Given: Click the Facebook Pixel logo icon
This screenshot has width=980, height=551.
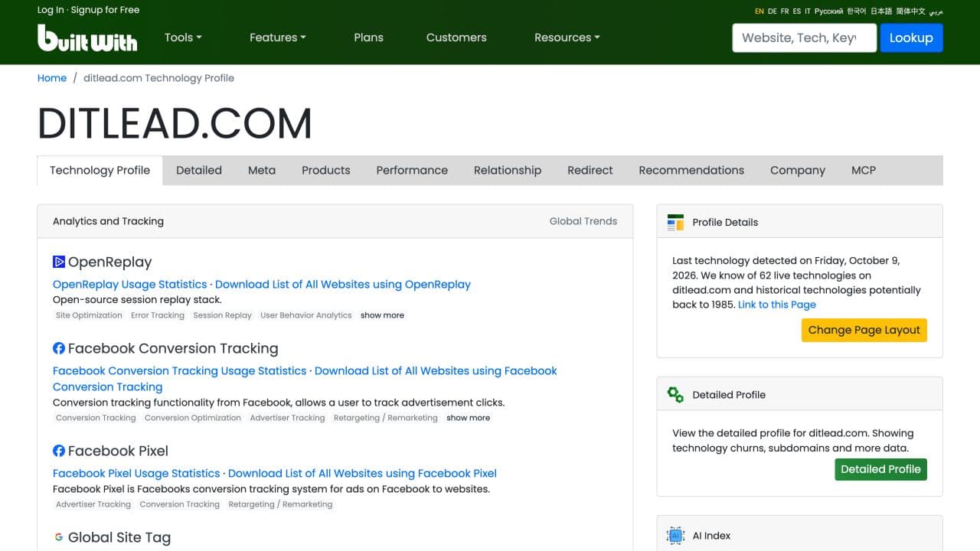Looking at the screenshot, I should 59,451.
